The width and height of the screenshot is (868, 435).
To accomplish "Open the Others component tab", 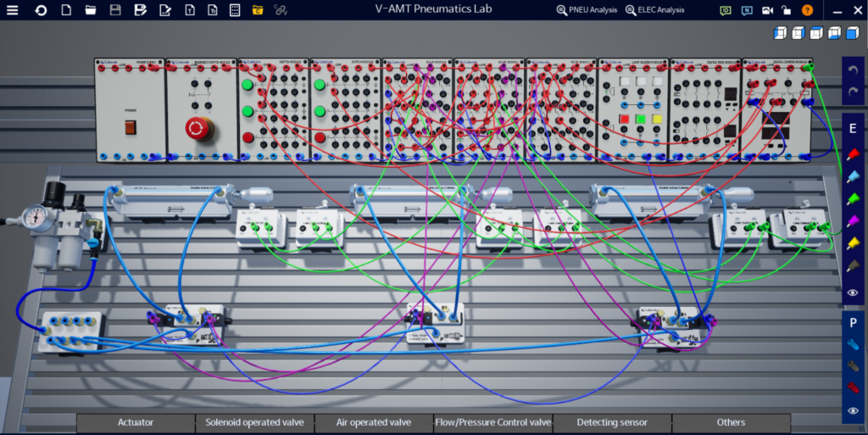I will coord(731,423).
